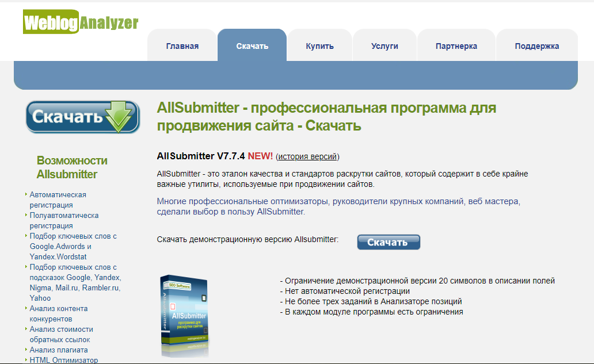Open the Автоматическая регистрация link
This screenshot has height=364, width=594.
58,200
